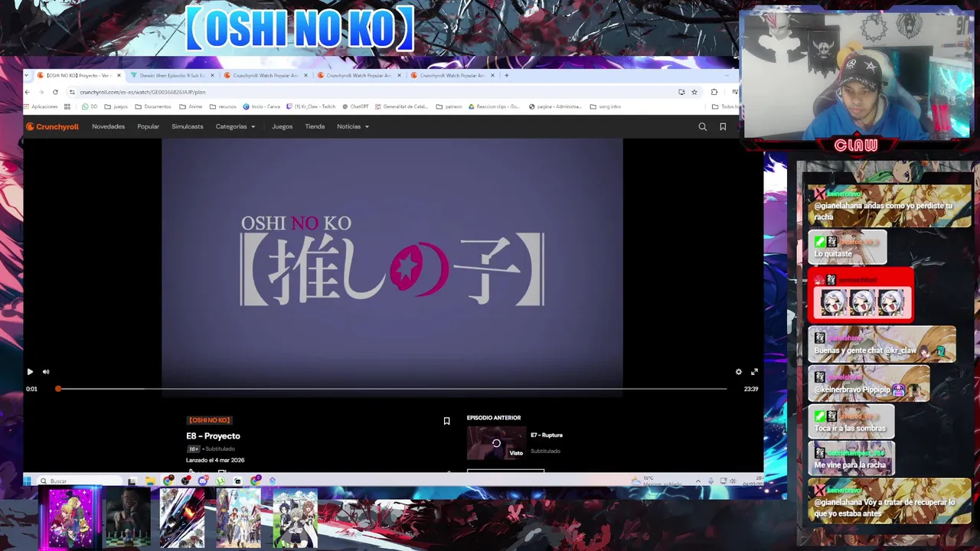Bookmark this page with star icon
The image size is (980, 551).
click(694, 92)
